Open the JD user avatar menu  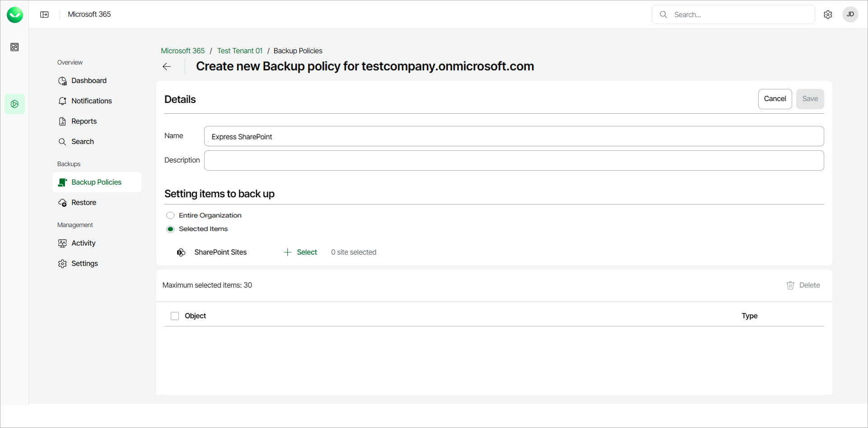[x=850, y=14]
